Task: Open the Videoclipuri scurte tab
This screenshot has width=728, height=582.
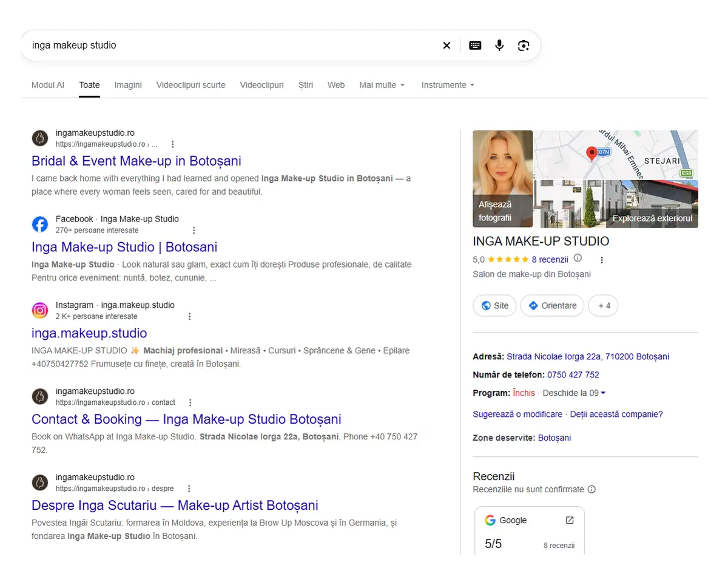Action: 190,85
